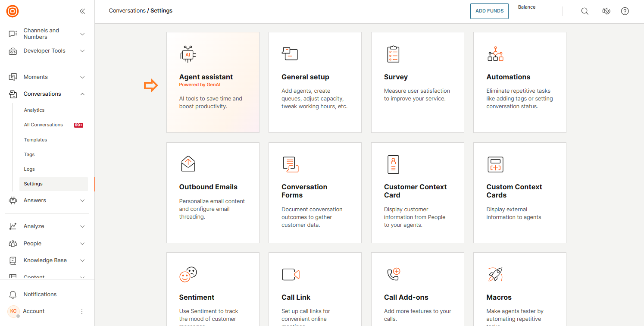The image size is (644, 326).
Task: Click the Survey card title
Action: (396, 77)
